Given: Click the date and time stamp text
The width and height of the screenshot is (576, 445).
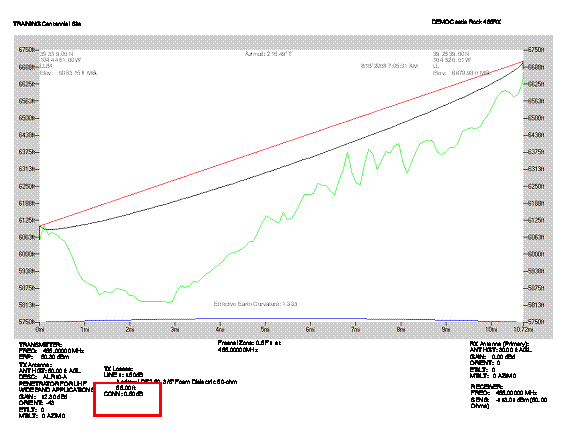Looking at the screenshot, I should pyautogui.click(x=389, y=66).
